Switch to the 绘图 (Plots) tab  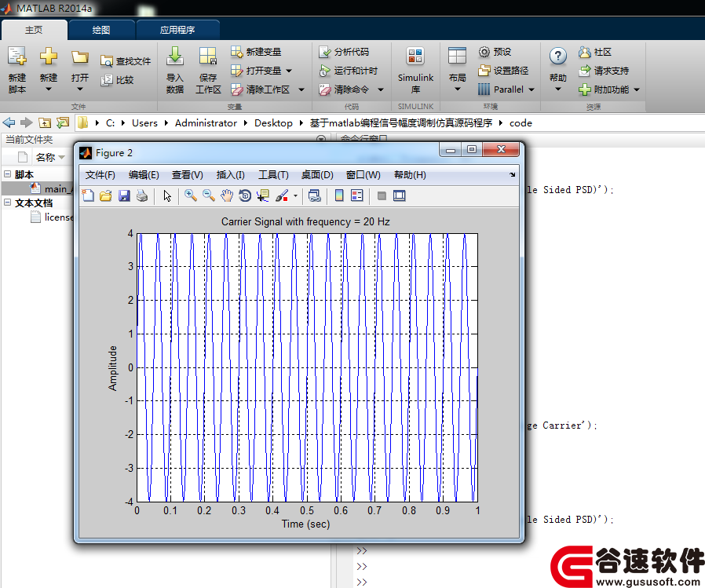click(101, 30)
